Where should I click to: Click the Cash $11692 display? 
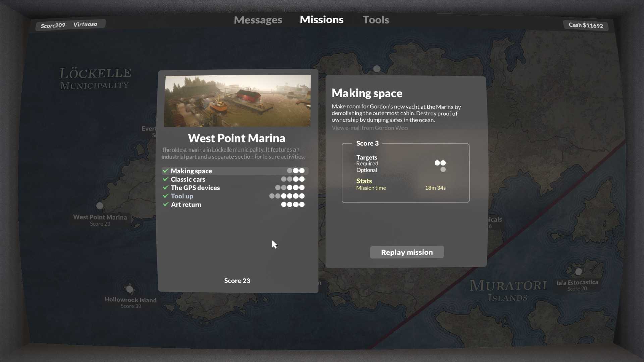[x=586, y=25]
